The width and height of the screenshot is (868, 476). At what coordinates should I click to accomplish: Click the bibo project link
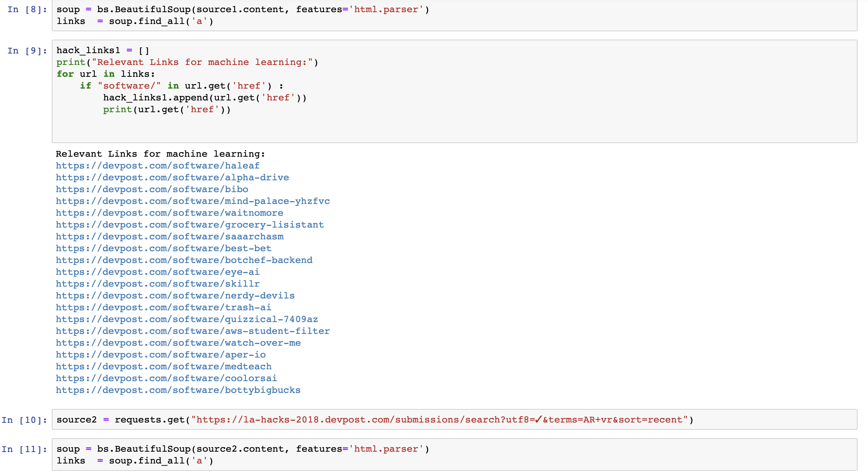click(x=152, y=189)
